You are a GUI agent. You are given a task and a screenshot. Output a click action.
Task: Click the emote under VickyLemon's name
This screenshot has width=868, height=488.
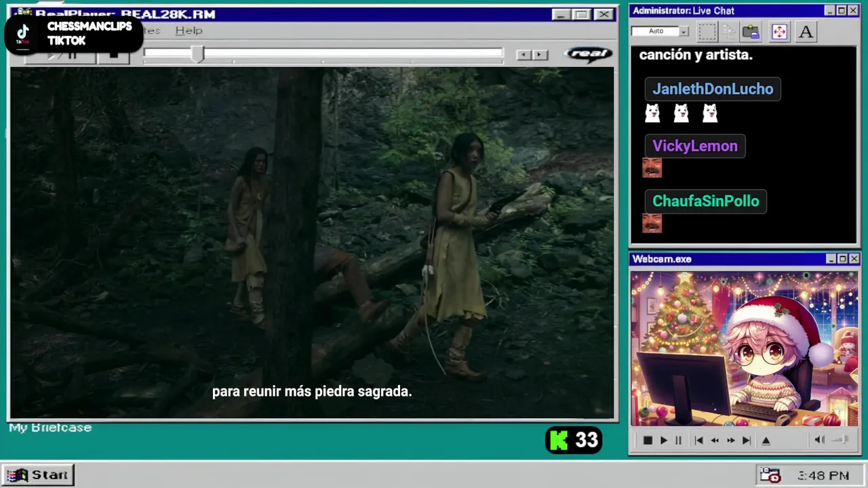click(652, 168)
